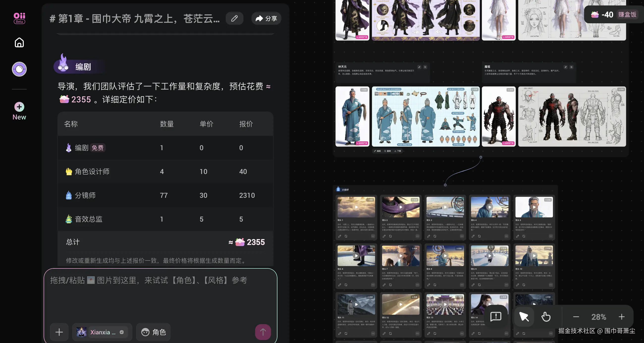Open the feedback report icon
644x343 pixels.
[496, 317]
